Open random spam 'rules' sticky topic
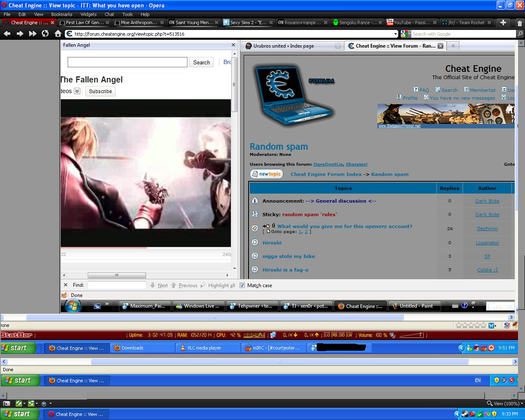525x420 pixels. [309, 214]
